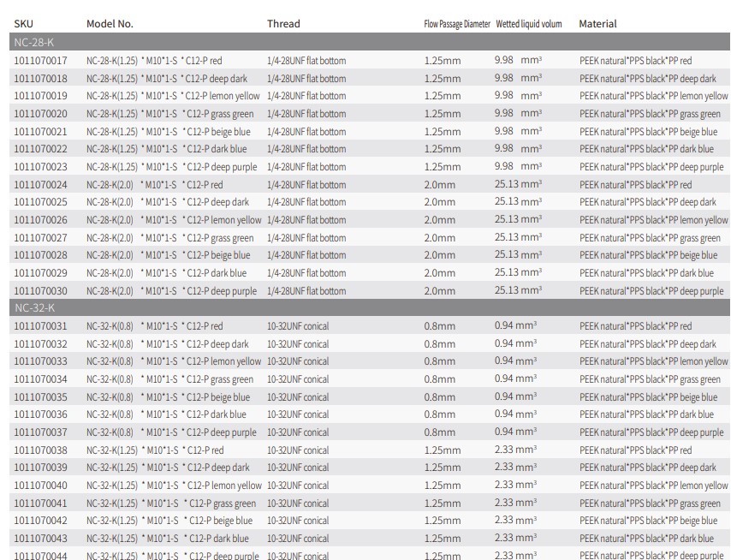Viewport: 731px width, 560px height.
Task: Select SKU 1011070019
Action: (x=40, y=96)
